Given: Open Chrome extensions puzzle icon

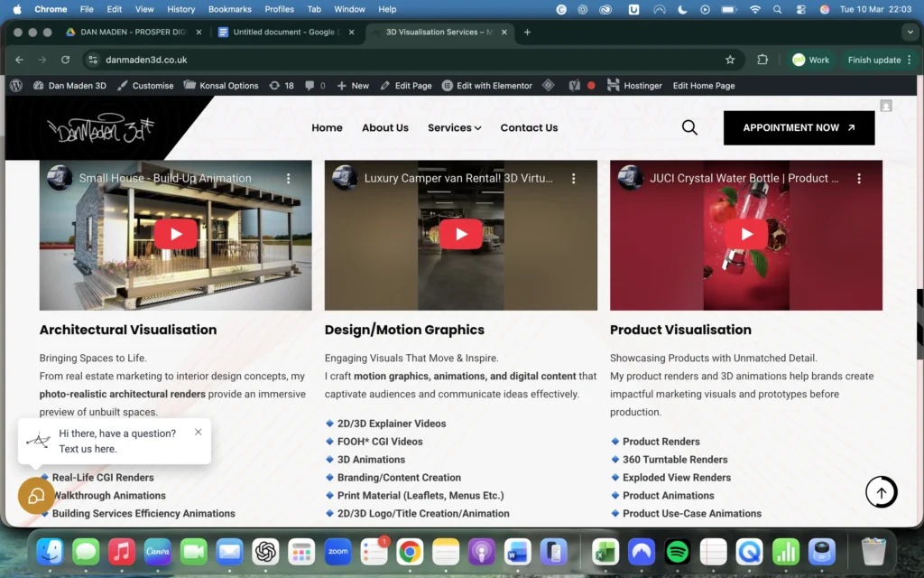Looking at the screenshot, I should (762, 60).
